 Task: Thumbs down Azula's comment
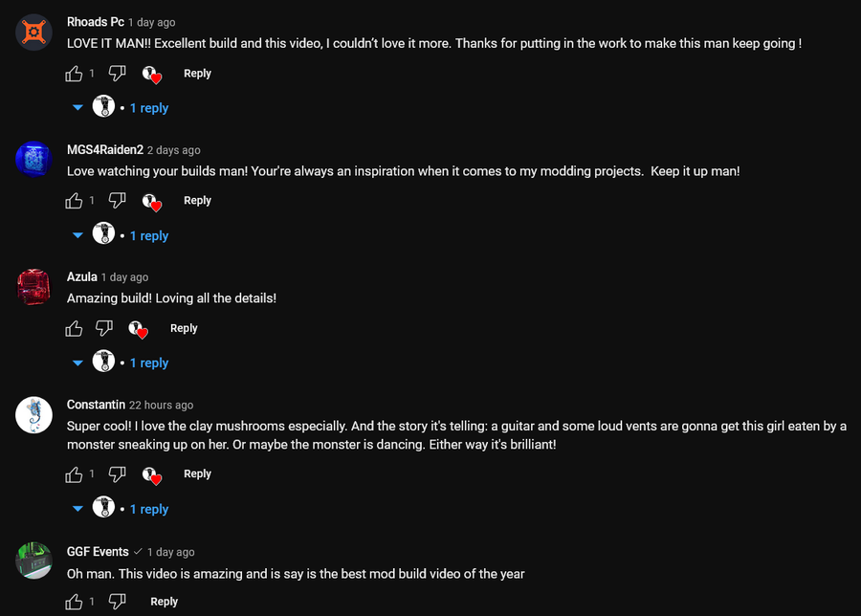click(x=103, y=328)
